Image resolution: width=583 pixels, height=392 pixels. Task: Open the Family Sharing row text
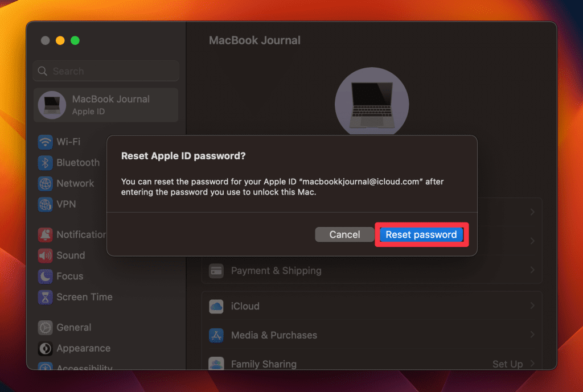pyautogui.click(x=264, y=364)
